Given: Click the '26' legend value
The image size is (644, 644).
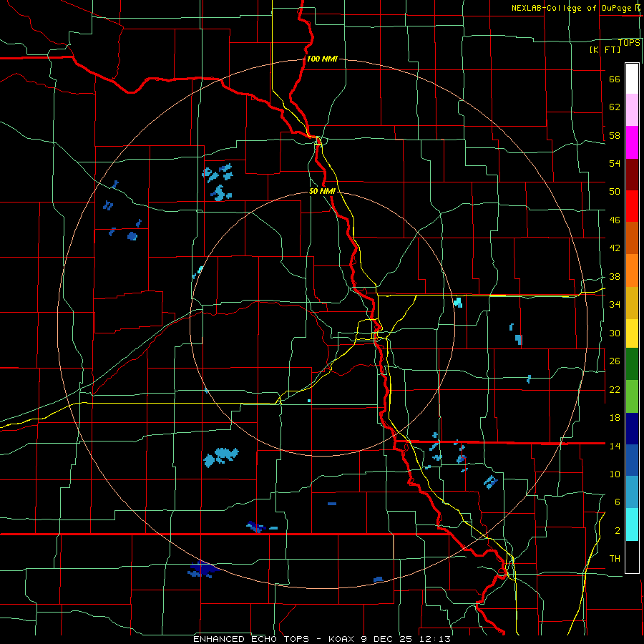Looking at the screenshot, I should tap(615, 361).
